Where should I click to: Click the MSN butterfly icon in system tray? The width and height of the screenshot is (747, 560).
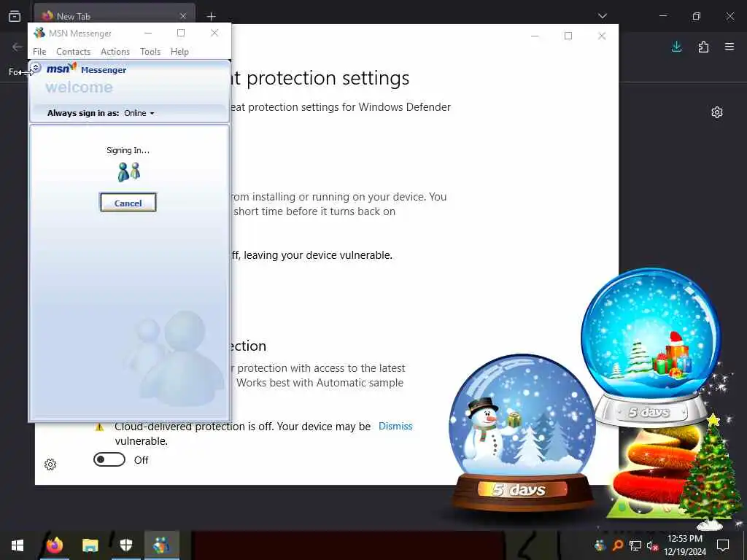click(600, 545)
